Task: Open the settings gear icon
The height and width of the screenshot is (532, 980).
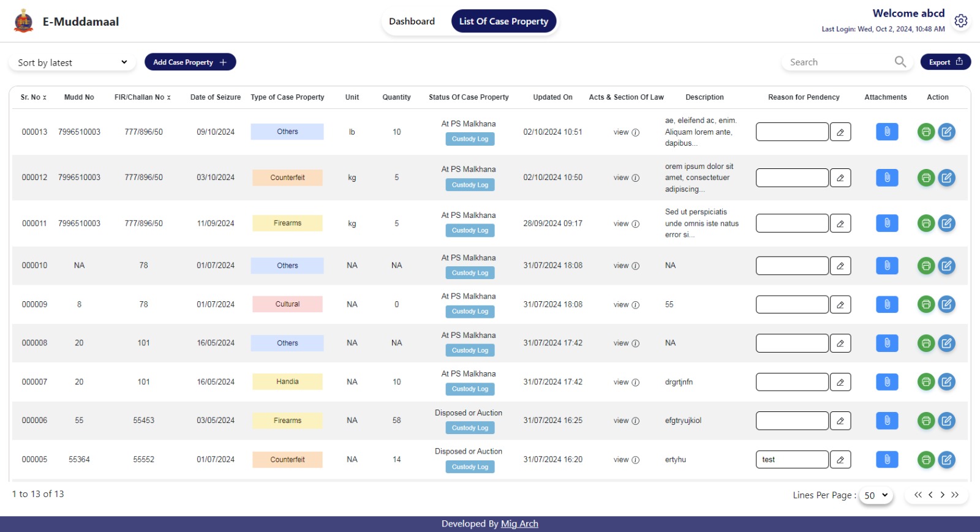Action: (961, 21)
